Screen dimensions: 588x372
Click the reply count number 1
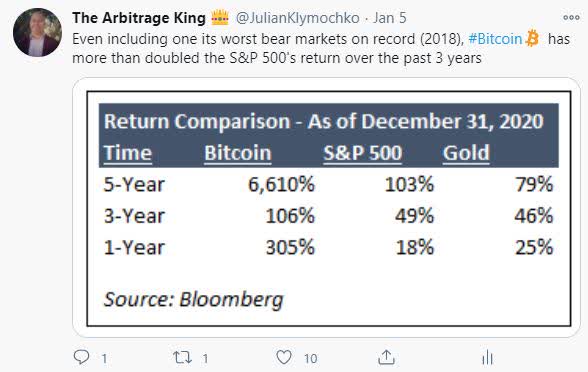point(104,358)
